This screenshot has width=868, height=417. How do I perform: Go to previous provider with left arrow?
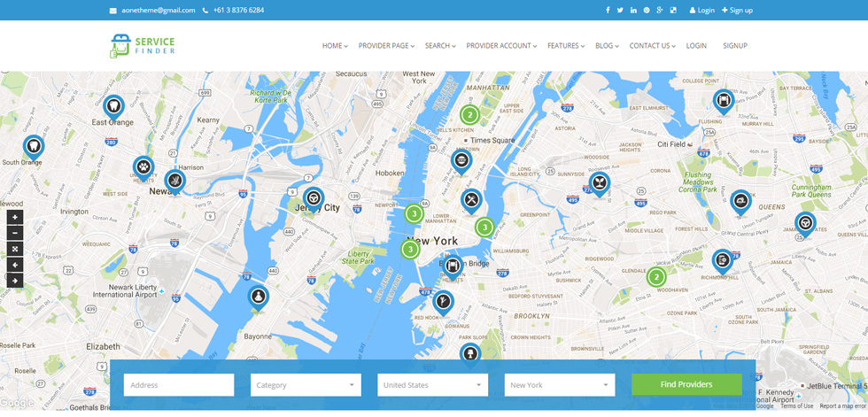point(15,265)
